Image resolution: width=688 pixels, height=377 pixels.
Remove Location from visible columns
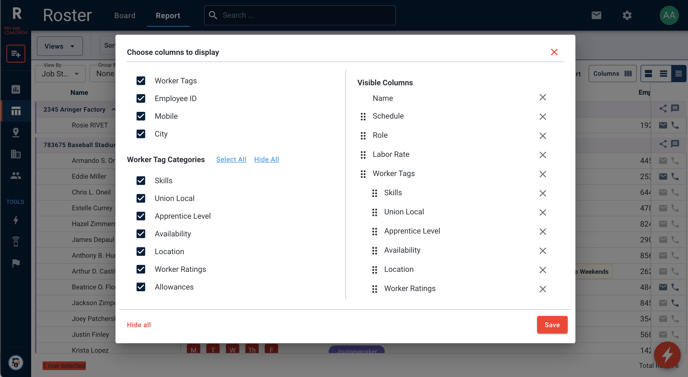pyautogui.click(x=542, y=270)
